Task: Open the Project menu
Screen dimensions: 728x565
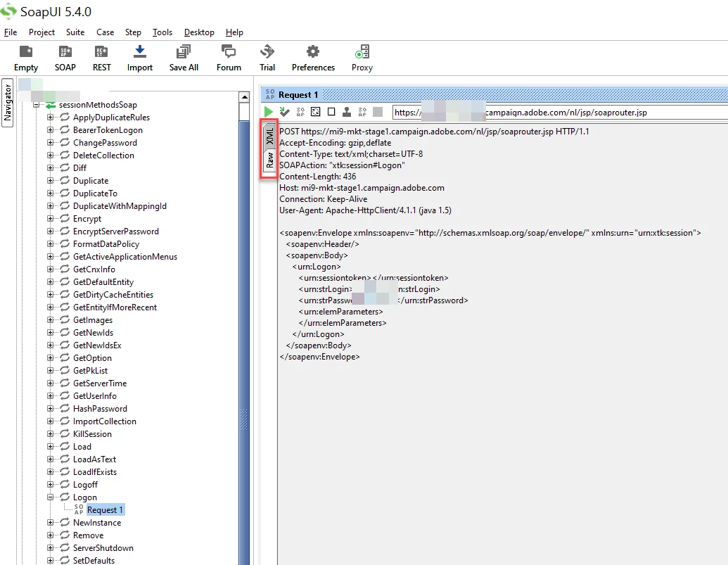Action: (41, 32)
